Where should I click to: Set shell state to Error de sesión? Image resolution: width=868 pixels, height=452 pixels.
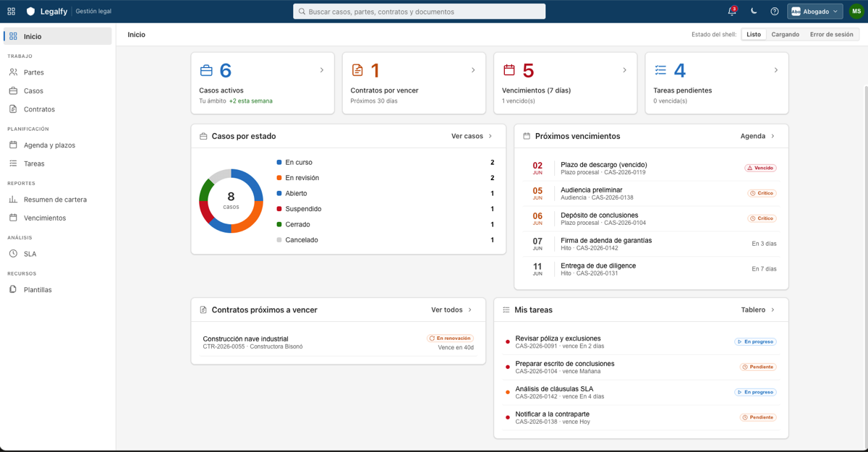click(831, 35)
